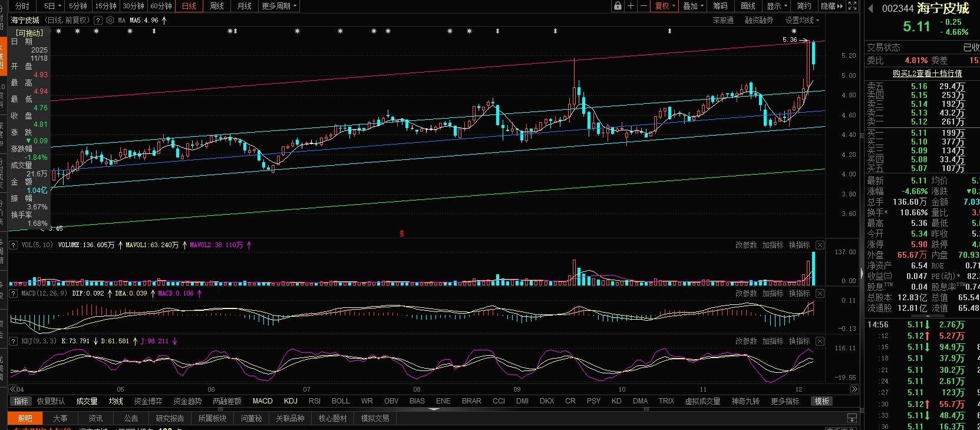
Task: Toggle the 均线 moving average indicator
Action: point(116,401)
